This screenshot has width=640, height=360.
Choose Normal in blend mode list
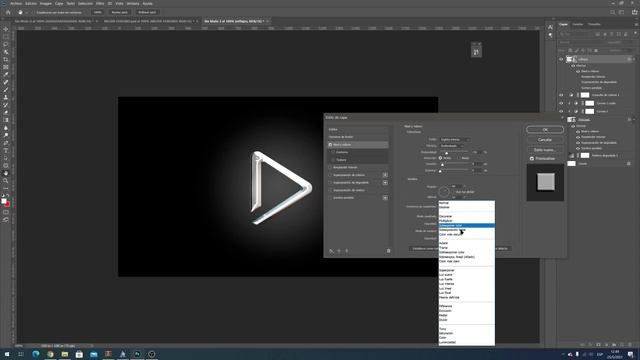coord(467,203)
